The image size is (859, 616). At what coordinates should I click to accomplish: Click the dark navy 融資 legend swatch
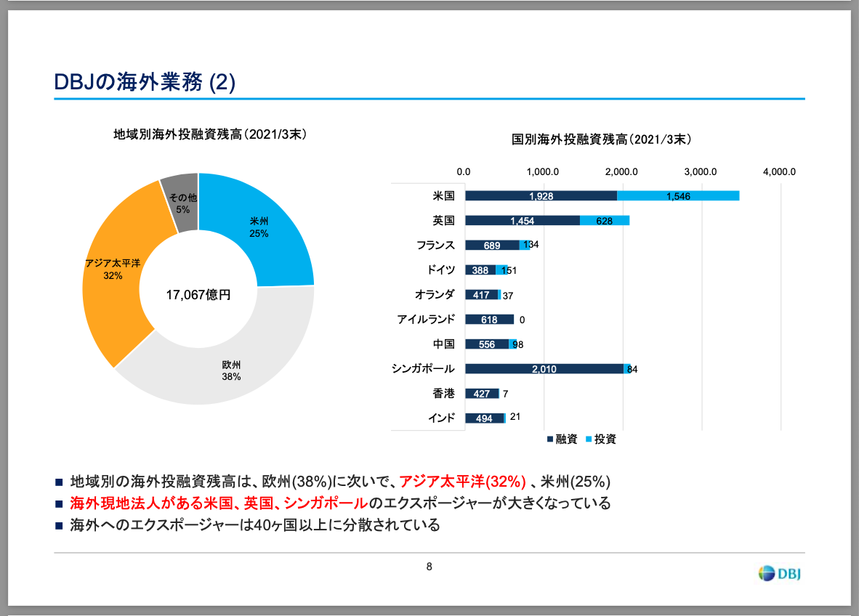[x=550, y=439]
